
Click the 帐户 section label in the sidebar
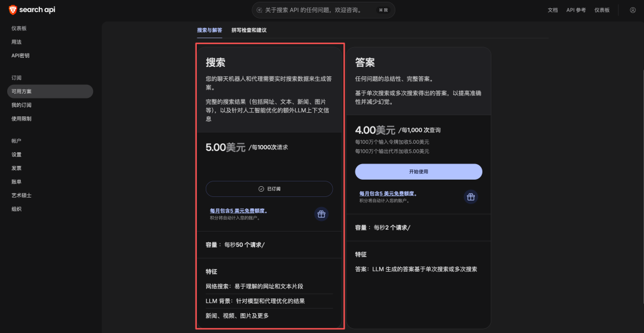[x=17, y=141]
